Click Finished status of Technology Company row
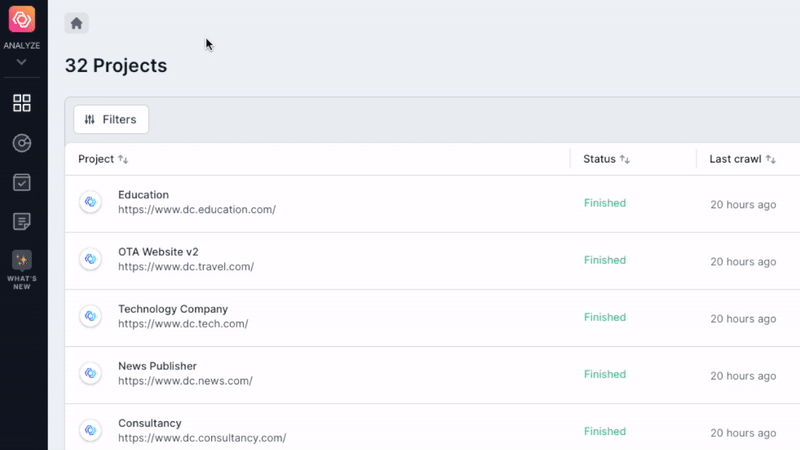 pyautogui.click(x=605, y=317)
